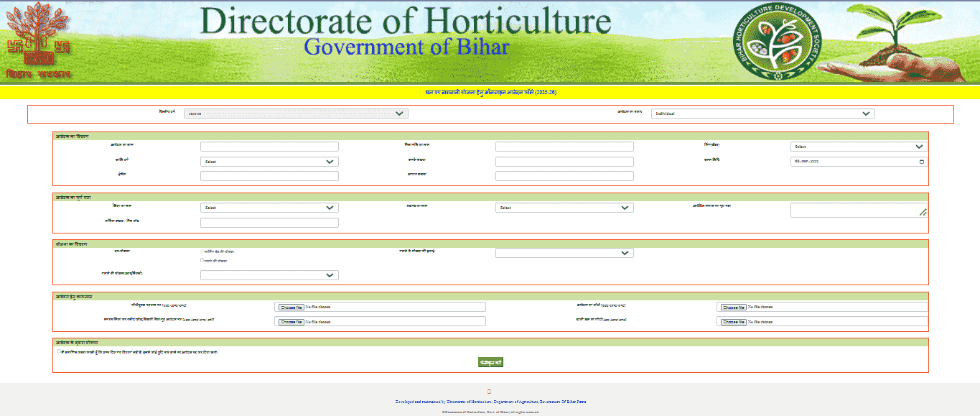This screenshot has width=980, height=416.
Task: Click the PIN code input field
Action: pyautogui.click(x=269, y=223)
